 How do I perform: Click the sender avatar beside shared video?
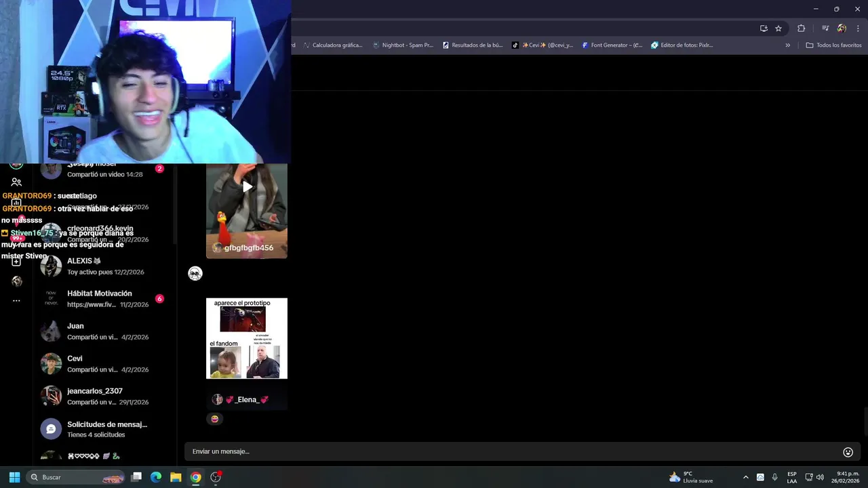point(195,273)
